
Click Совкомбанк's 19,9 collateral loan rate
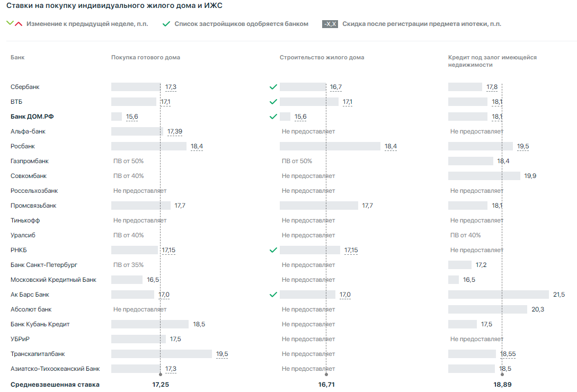(530, 176)
